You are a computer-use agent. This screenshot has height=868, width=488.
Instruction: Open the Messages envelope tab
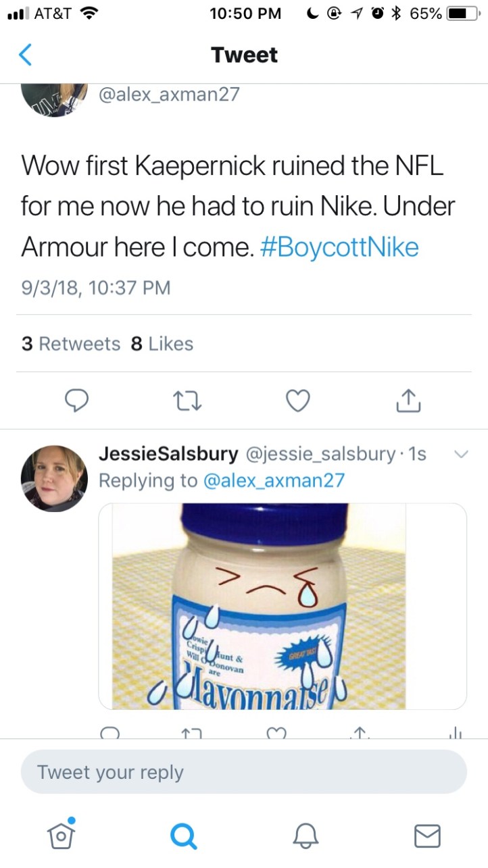tap(426, 836)
